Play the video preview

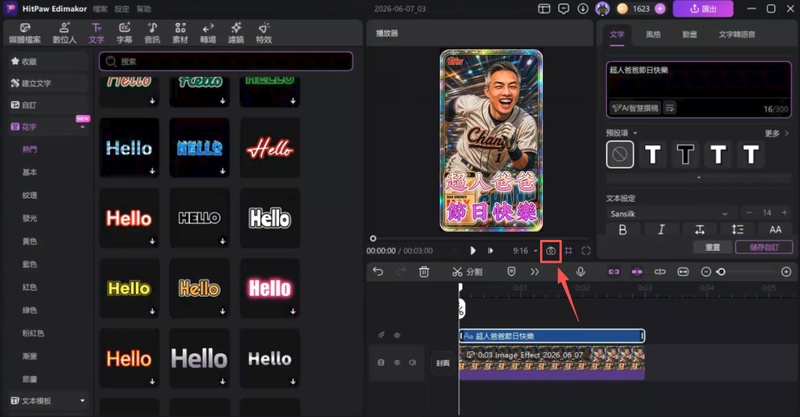(x=473, y=251)
